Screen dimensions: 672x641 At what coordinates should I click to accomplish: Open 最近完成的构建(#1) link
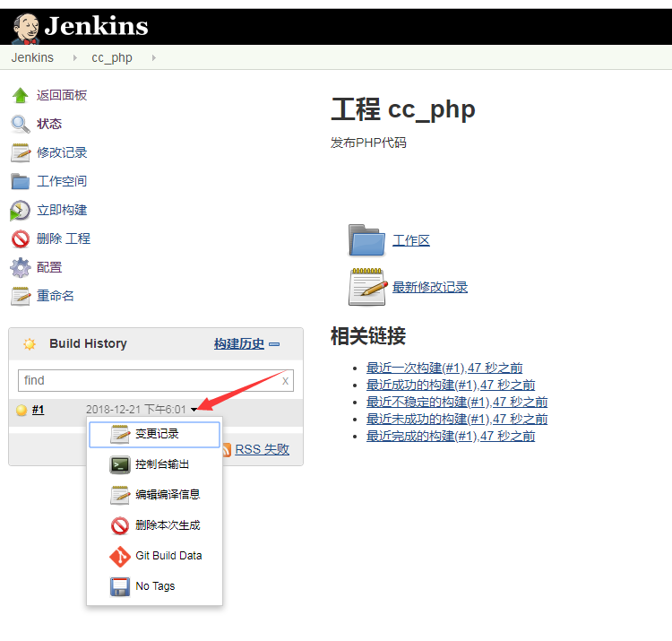pos(451,436)
